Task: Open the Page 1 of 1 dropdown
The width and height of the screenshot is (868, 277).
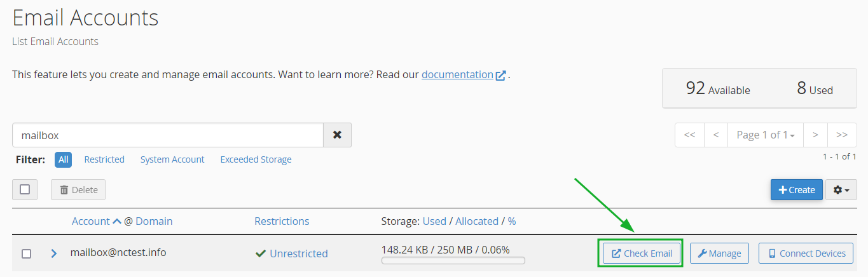Action: [x=765, y=135]
